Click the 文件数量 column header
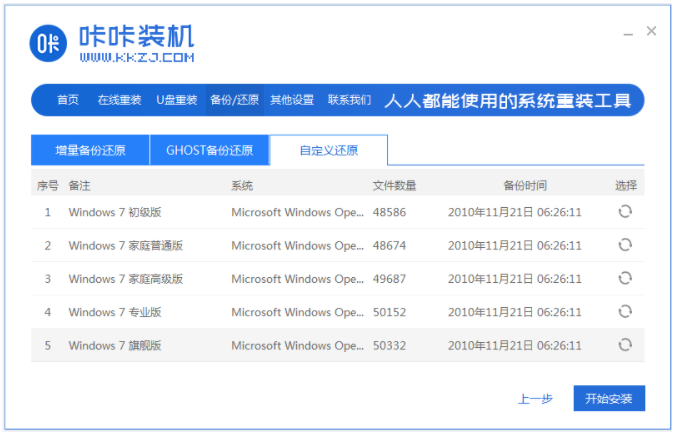 click(x=394, y=185)
